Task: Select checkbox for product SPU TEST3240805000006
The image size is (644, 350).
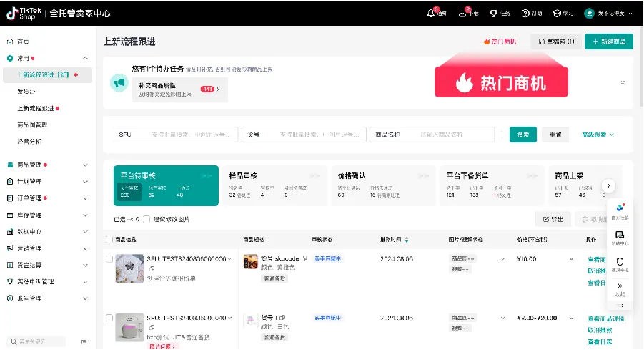Action: pos(109,259)
